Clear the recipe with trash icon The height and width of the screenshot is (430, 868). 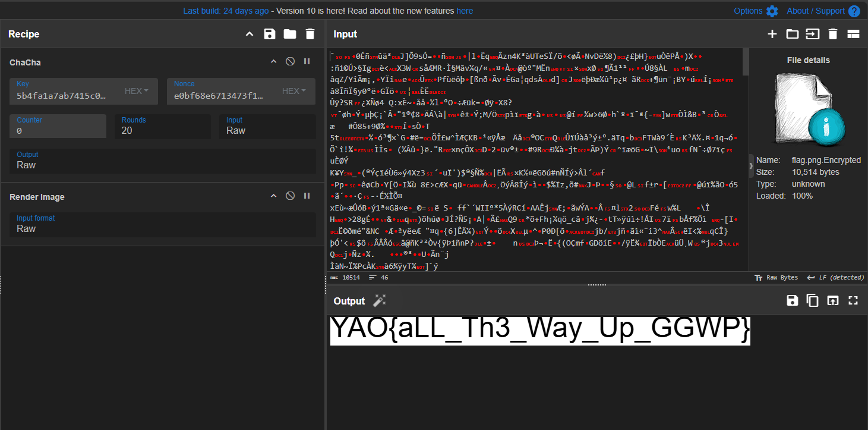[310, 34]
